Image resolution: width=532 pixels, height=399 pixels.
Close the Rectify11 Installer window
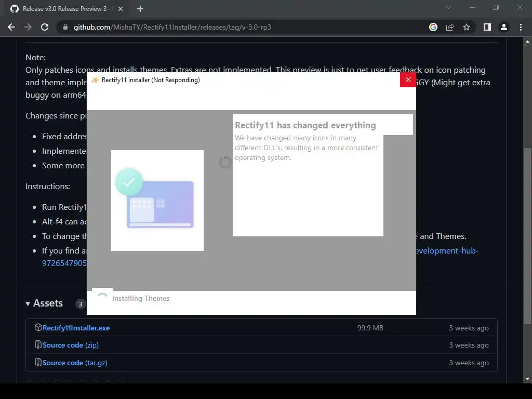[408, 79]
